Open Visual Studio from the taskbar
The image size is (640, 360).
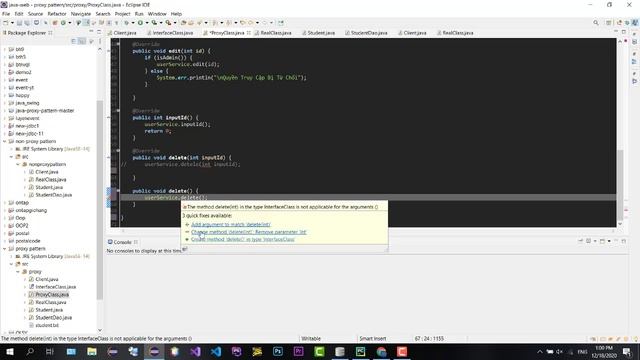click(195, 351)
